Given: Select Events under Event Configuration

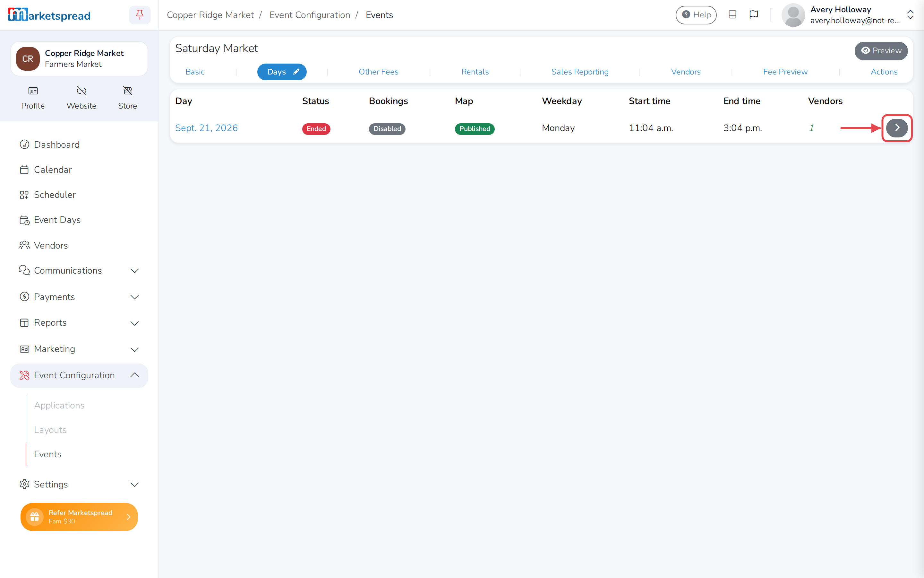Looking at the screenshot, I should [x=48, y=454].
